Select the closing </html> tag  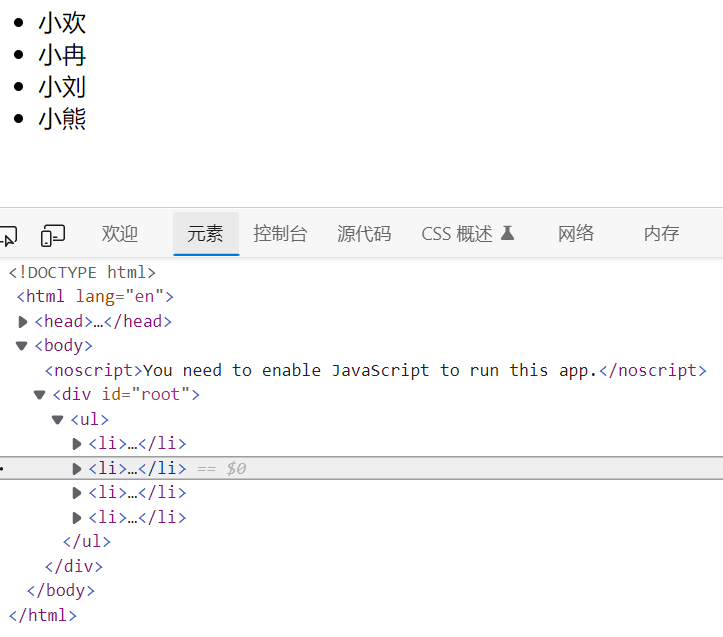42,615
